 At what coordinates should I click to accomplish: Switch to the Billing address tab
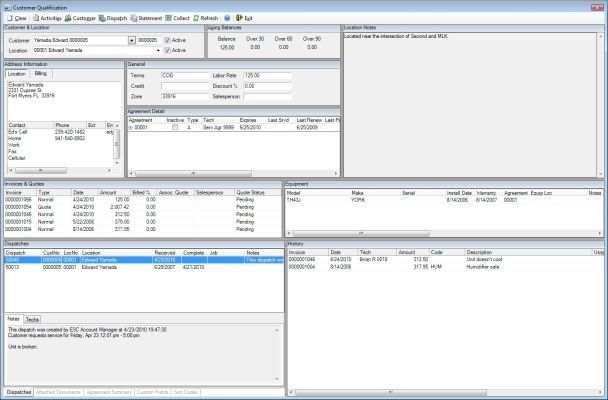pyautogui.click(x=40, y=73)
